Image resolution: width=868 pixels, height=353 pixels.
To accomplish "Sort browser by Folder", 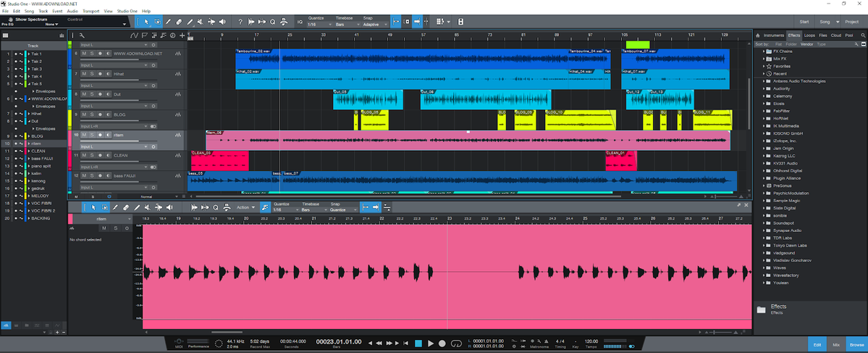I will (x=791, y=43).
